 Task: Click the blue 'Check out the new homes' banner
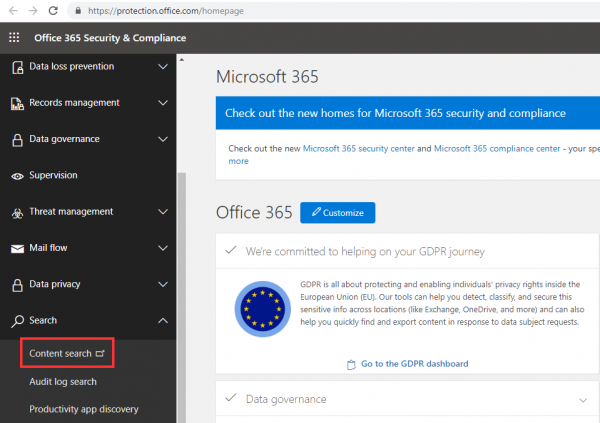[408, 113]
